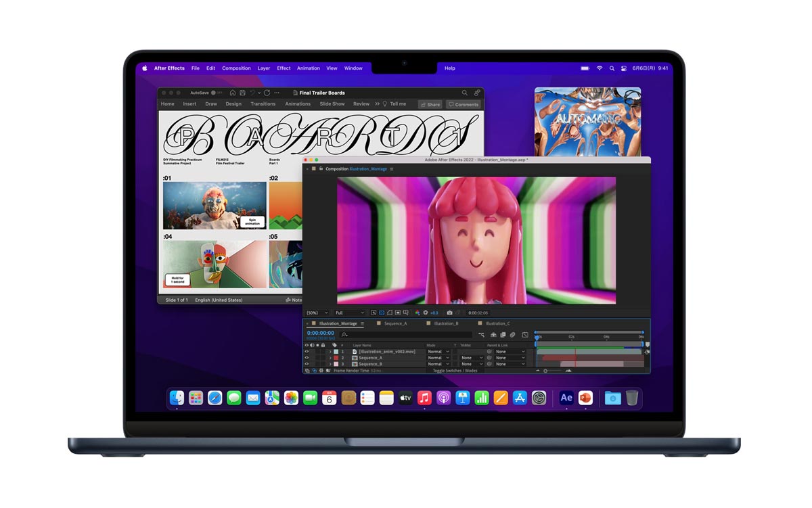
Task: Open the three-dots more menu in PowerPoint
Action: (x=277, y=93)
